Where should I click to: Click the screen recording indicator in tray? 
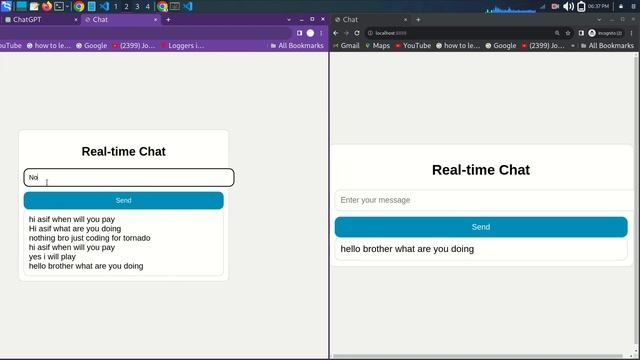[x=555, y=6]
